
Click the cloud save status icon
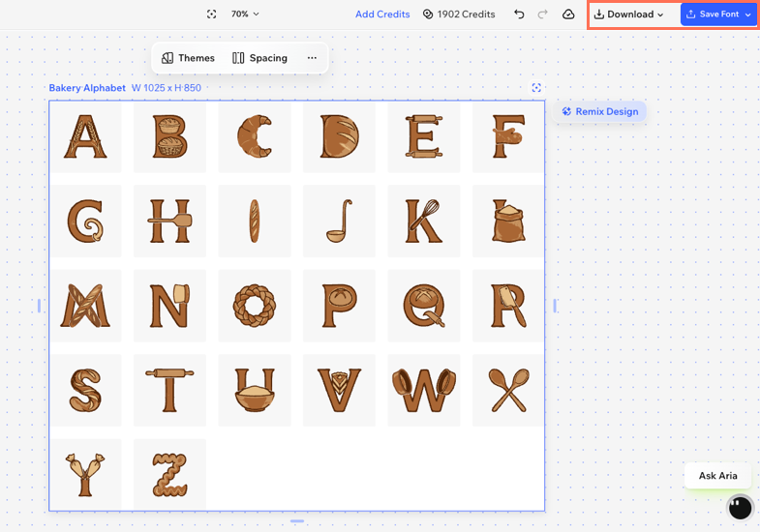point(568,15)
